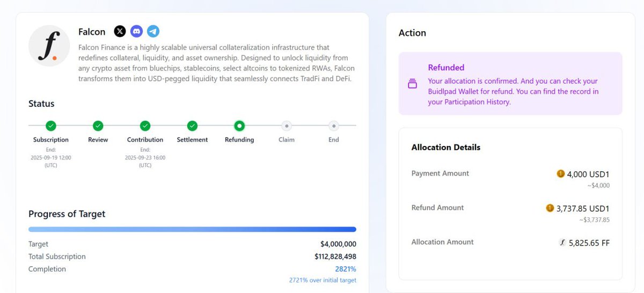The image size is (644, 293).
Task: Select the Contribution step checkmark
Action: tap(145, 126)
